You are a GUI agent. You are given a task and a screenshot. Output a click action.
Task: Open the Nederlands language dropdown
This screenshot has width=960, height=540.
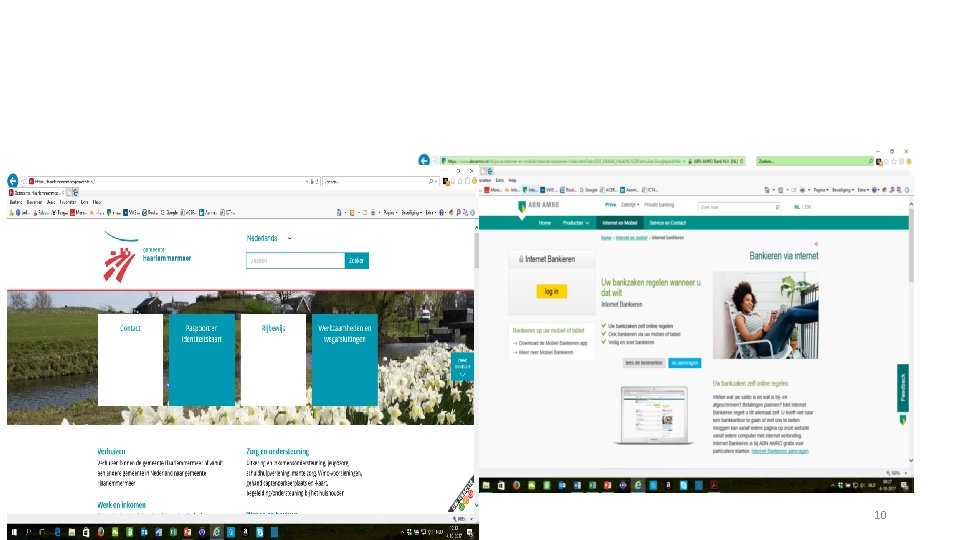tap(269, 238)
